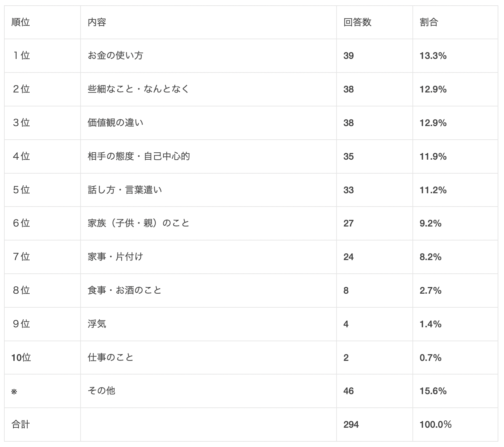Click the 価値観の違い cell

click(x=116, y=123)
